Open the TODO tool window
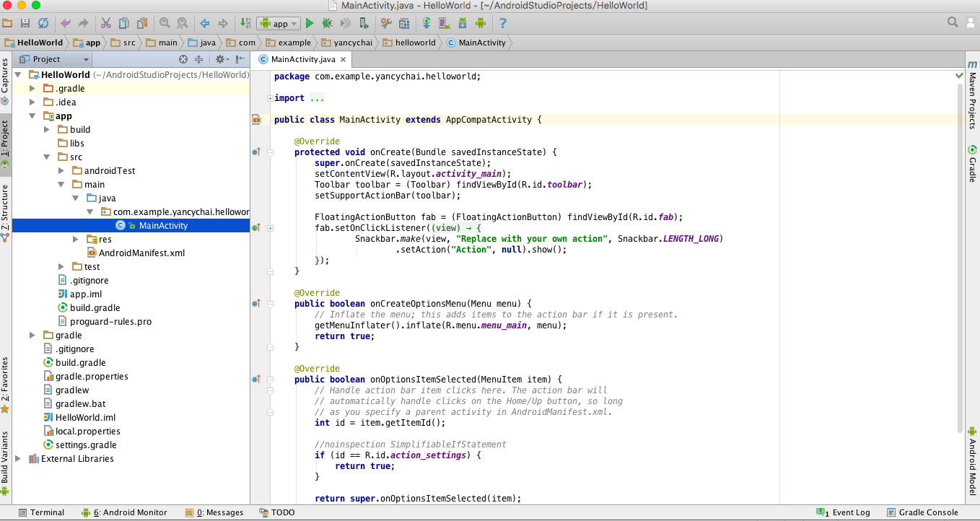Screen dimensions: 980x521 [277, 512]
